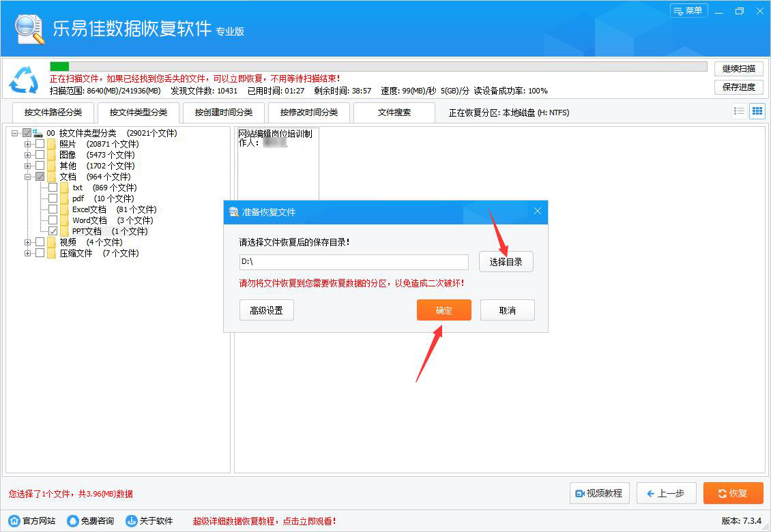Open the 视频教程 video tutorial button
The width and height of the screenshot is (771, 532).
(x=599, y=493)
